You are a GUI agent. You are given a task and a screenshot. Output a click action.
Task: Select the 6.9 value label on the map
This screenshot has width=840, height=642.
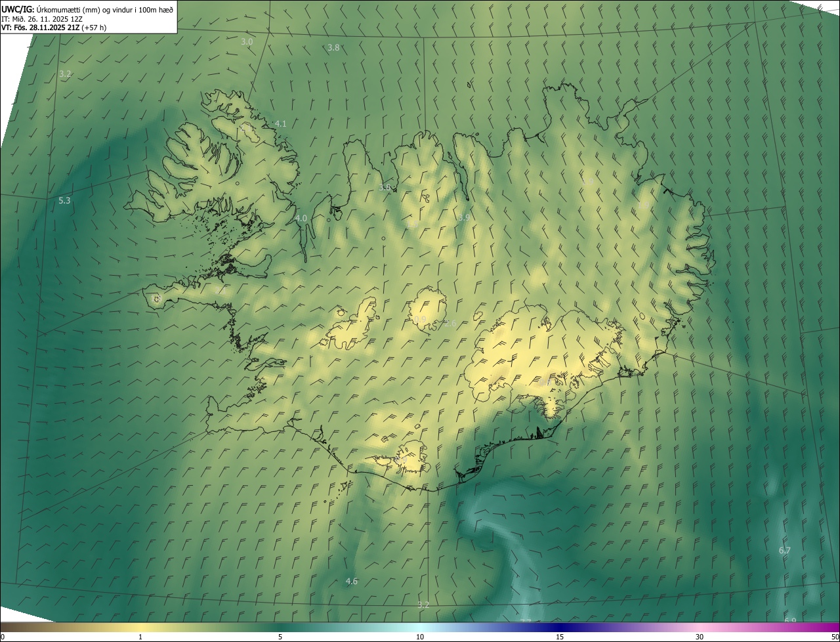click(790, 620)
